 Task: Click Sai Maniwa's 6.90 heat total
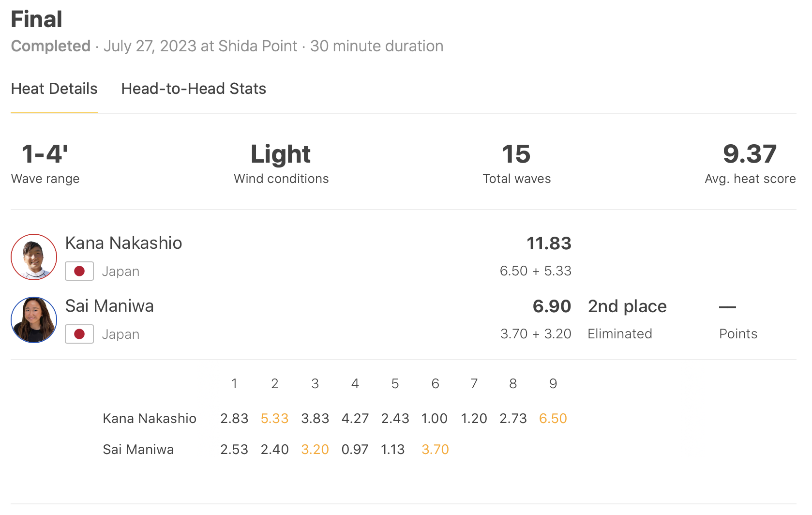tap(552, 306)
